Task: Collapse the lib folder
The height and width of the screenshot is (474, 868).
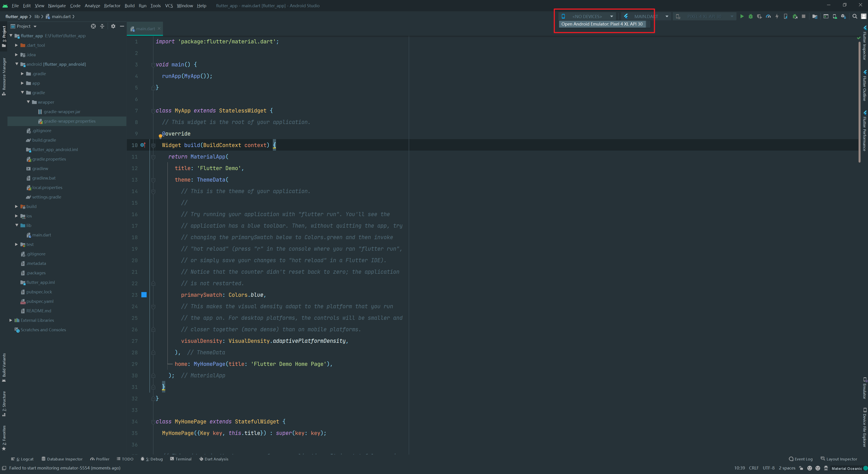Action: point(17,225)
